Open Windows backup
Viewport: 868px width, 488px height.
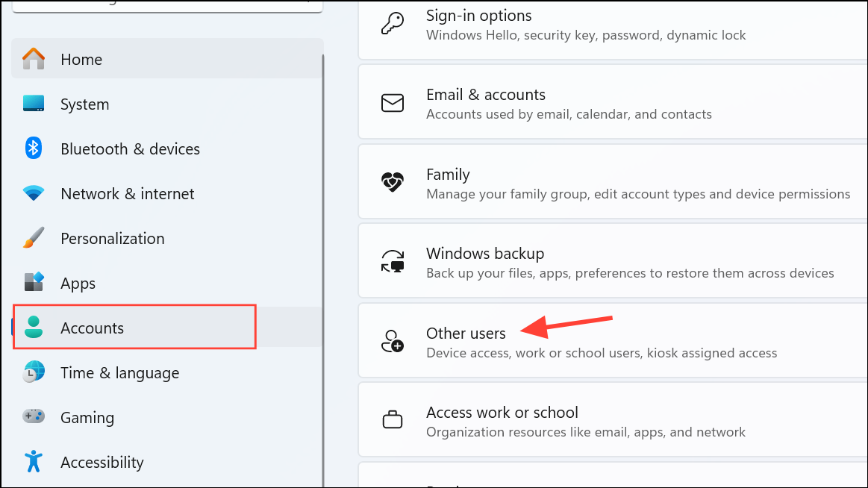coord(613,260)
